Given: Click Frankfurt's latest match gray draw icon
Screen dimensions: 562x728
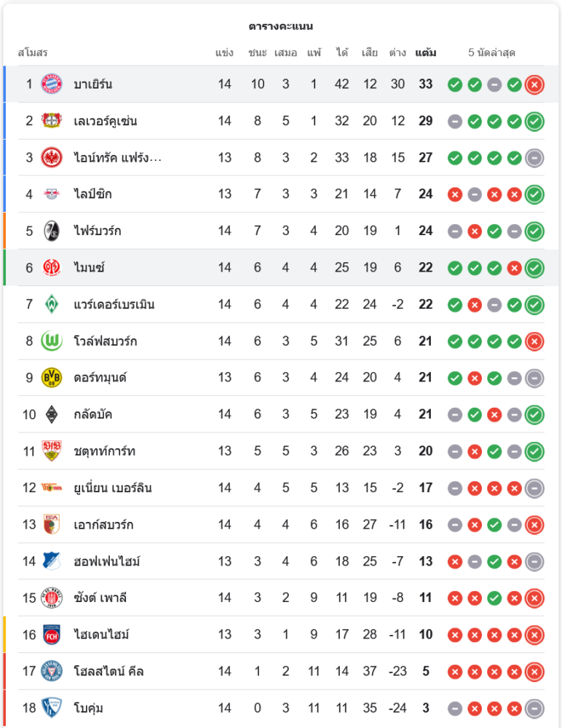Looking at the screenshot, I should click(534, 157).
